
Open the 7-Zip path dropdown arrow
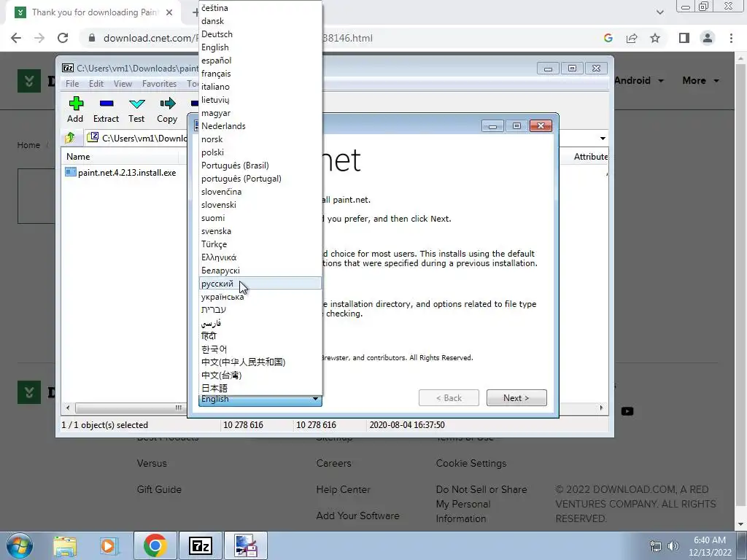point(603,138)
